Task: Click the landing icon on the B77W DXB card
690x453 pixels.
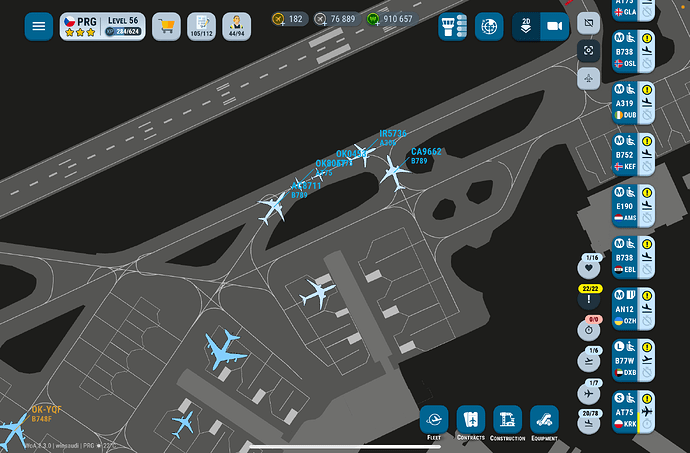Action: click(646, 360)
